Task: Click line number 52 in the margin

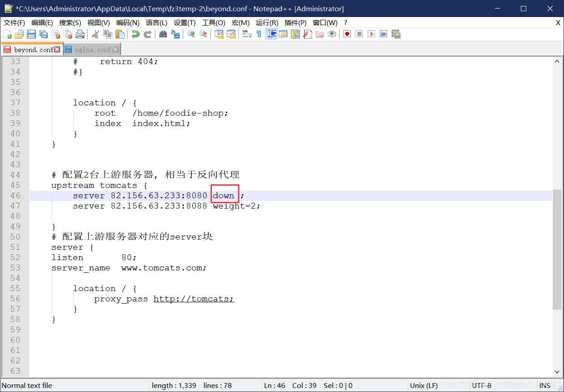Action: pos(15,257)
